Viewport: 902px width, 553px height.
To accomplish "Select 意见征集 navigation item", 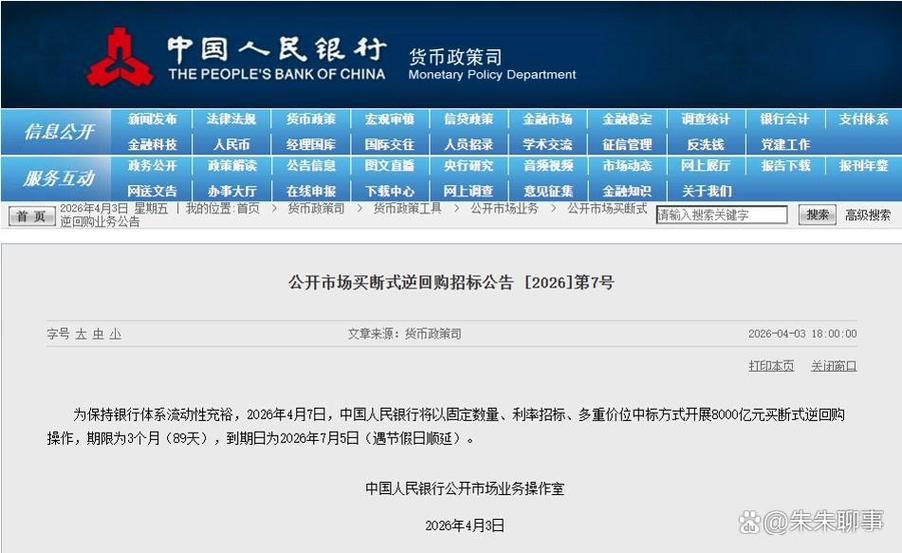I will tap(548, 190).
